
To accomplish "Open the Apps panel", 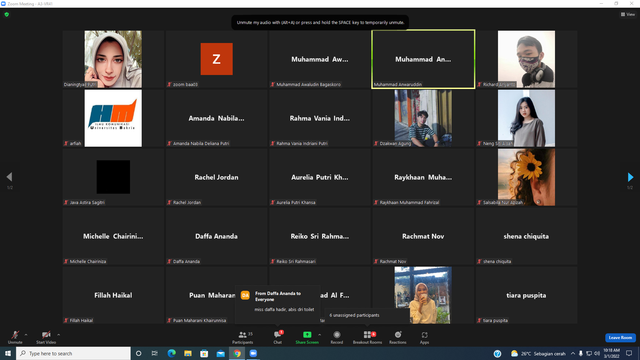I will click(424, 337).
